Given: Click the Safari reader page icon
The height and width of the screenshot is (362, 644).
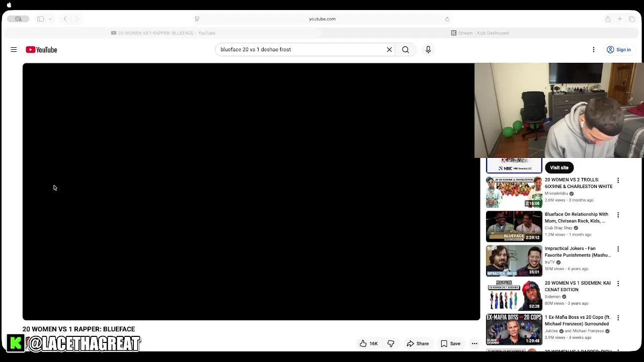Looking at the screenshot, I should (197, 19).
